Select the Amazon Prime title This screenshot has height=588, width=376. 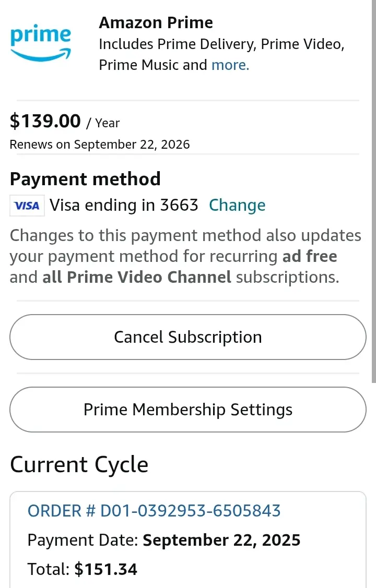(156, 22)
